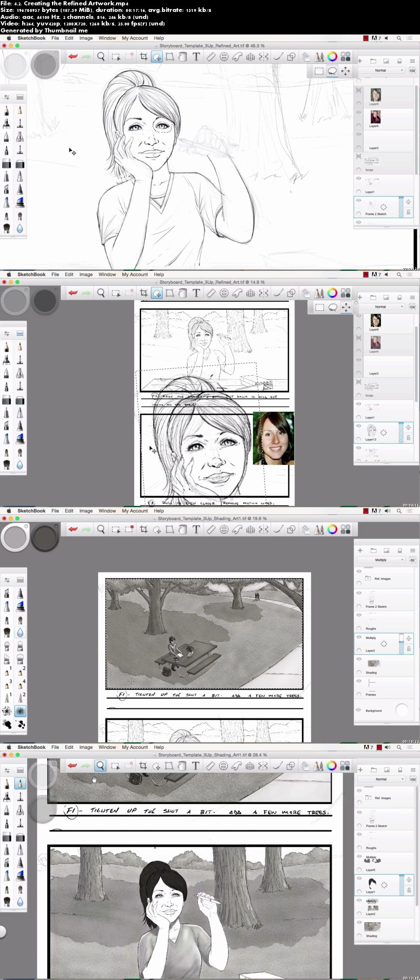Open the Multiply blend mode dropdown in the 19.8 % window
This screenshot has width=420, height=980.
[381, 560]
